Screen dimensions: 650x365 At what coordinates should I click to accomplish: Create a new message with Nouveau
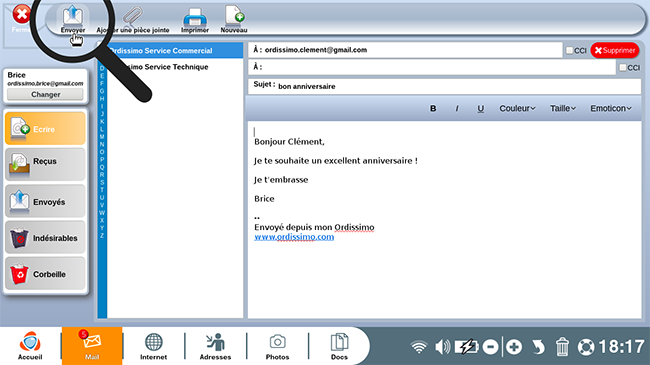(x=234, y=19)
